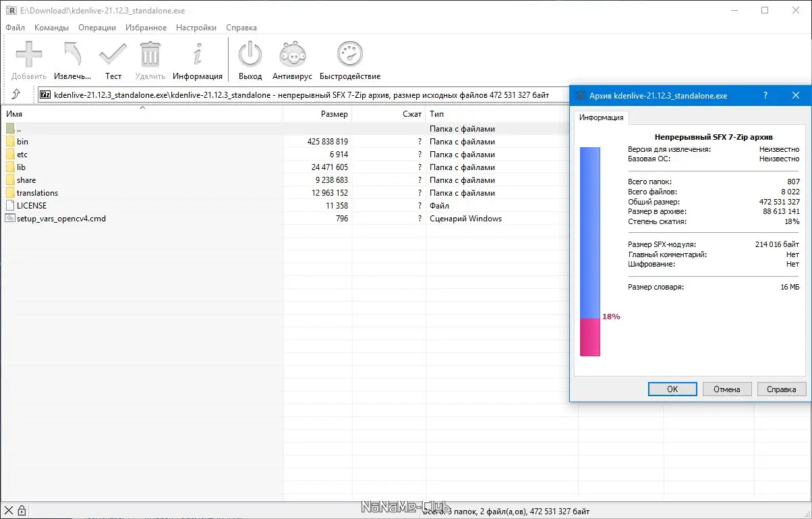Open the Справка menu
The height and width of the screenshot is (519, 812).
241,28
